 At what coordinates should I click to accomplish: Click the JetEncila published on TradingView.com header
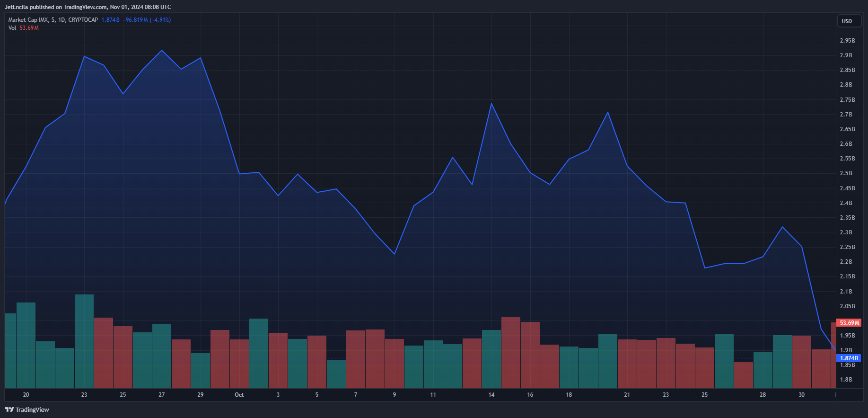coord(88,7)
